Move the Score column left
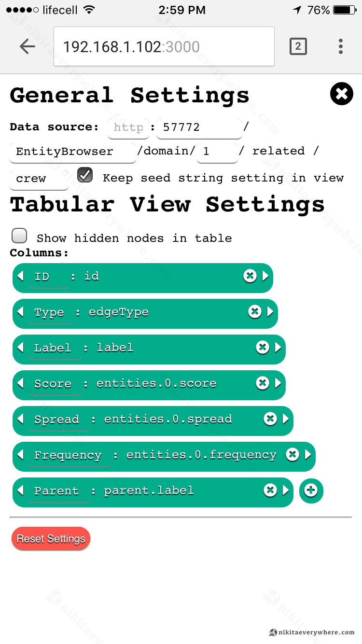The height and width of the screenshot is (644, 362). [20, 383]
